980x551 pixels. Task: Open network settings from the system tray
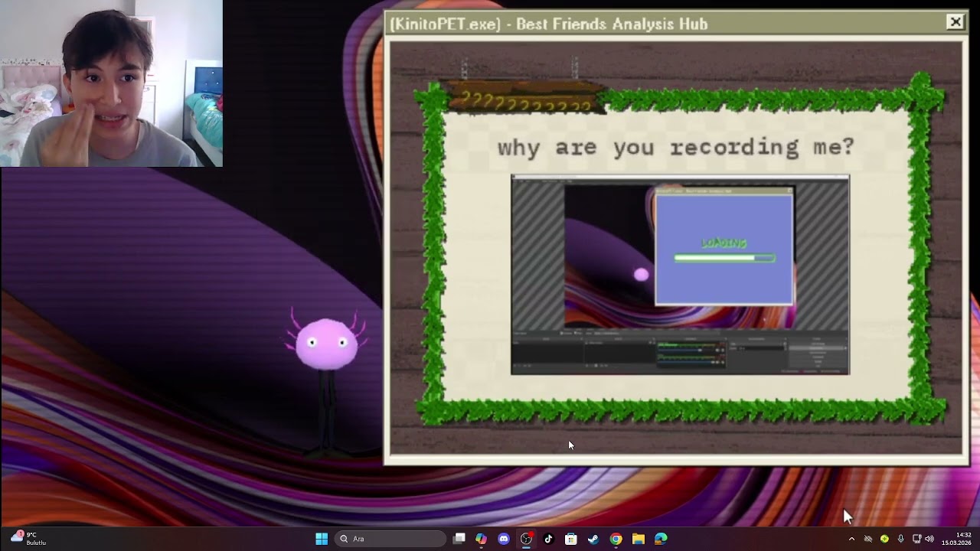pyautogui.click(x=916, y=539)
